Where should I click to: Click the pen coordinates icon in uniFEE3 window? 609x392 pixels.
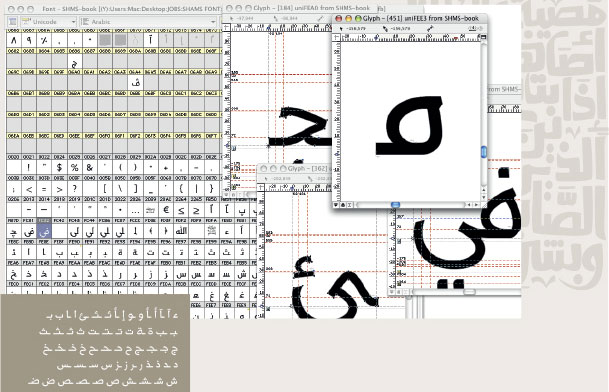coord(385,29)
